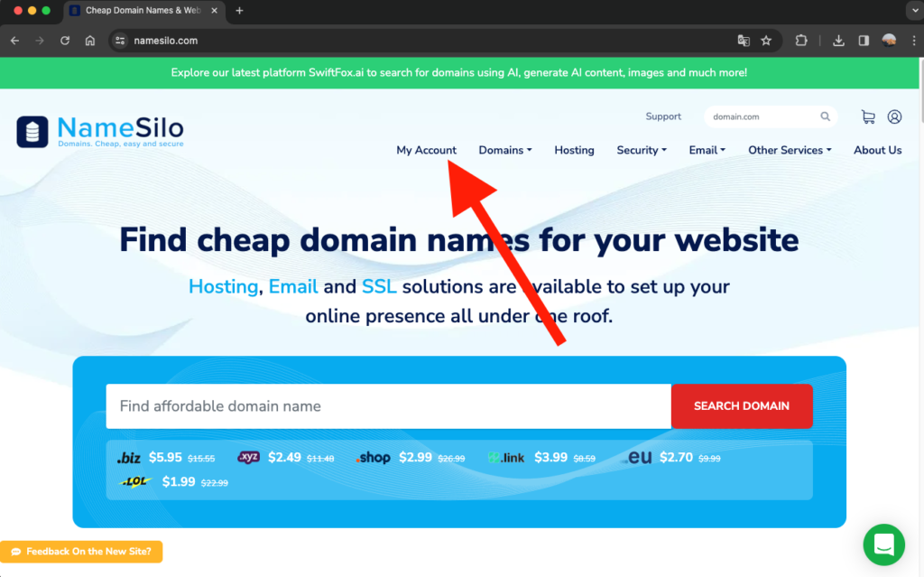The image size is (924, 577).
Task: Go to the browser home icon
Action: pyautogui.click(x=90, y=41)
